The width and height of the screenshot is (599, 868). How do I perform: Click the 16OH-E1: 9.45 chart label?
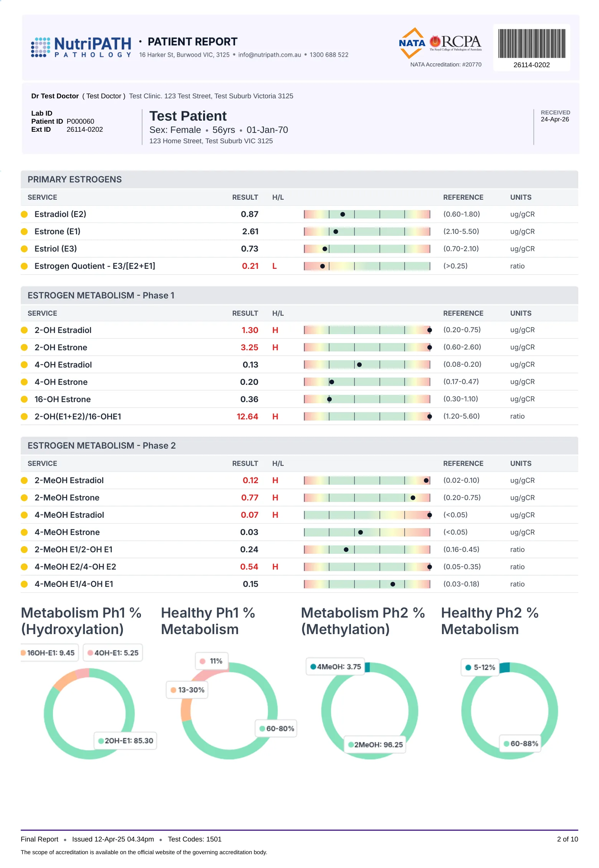click(50, 653)
